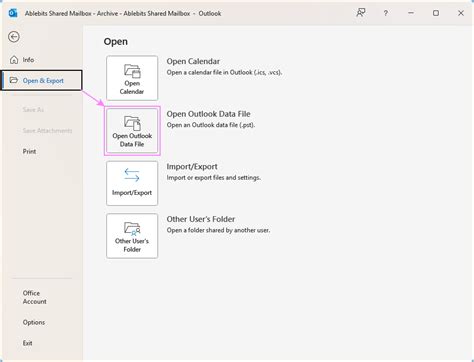Open Help with the question mark icon
474x362 pixels.
click(386, 13)
